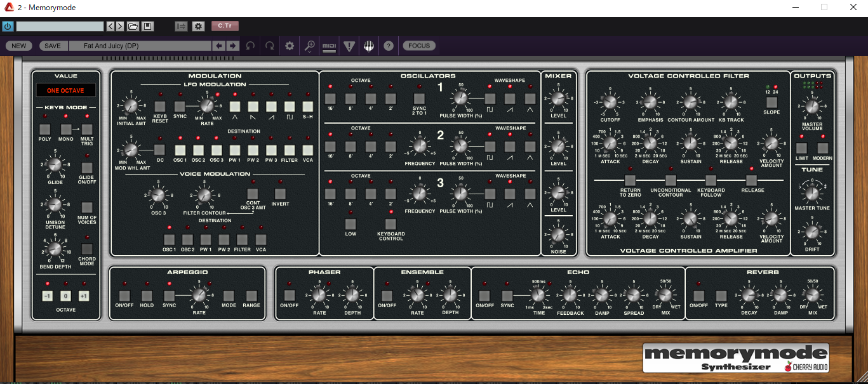Click the redo arrow icon
Screen dimensions: 868x384
click(270, 46)
